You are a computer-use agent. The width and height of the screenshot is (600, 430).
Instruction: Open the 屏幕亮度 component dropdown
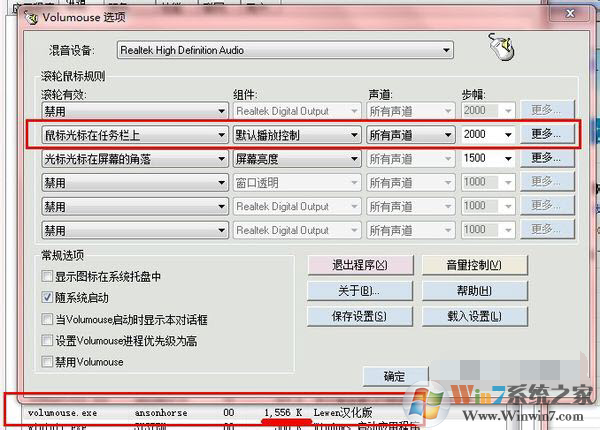(297, 158)
